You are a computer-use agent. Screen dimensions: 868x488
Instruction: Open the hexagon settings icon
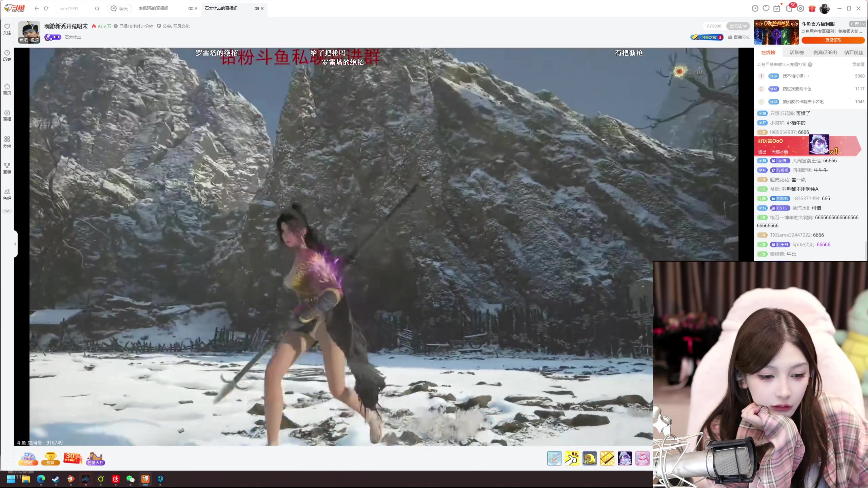coord(801,8)
